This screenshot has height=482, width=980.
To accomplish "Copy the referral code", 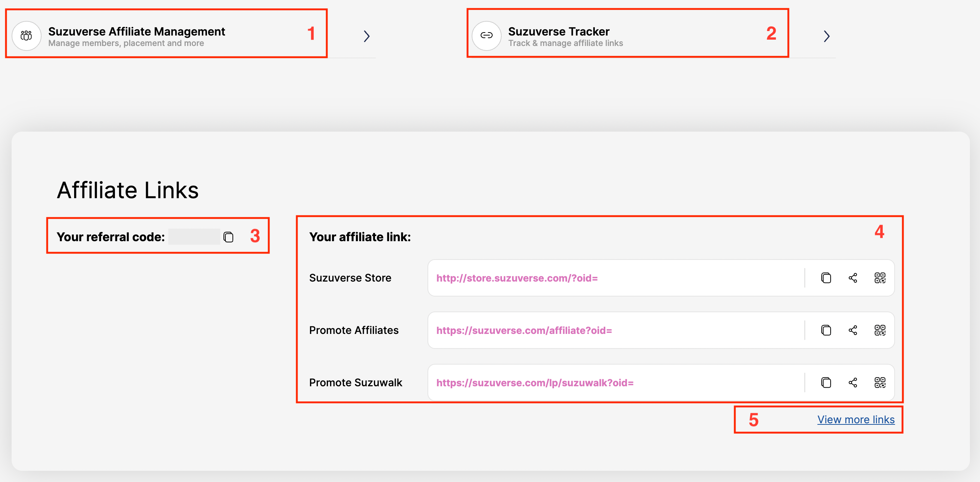I will 228,237.
